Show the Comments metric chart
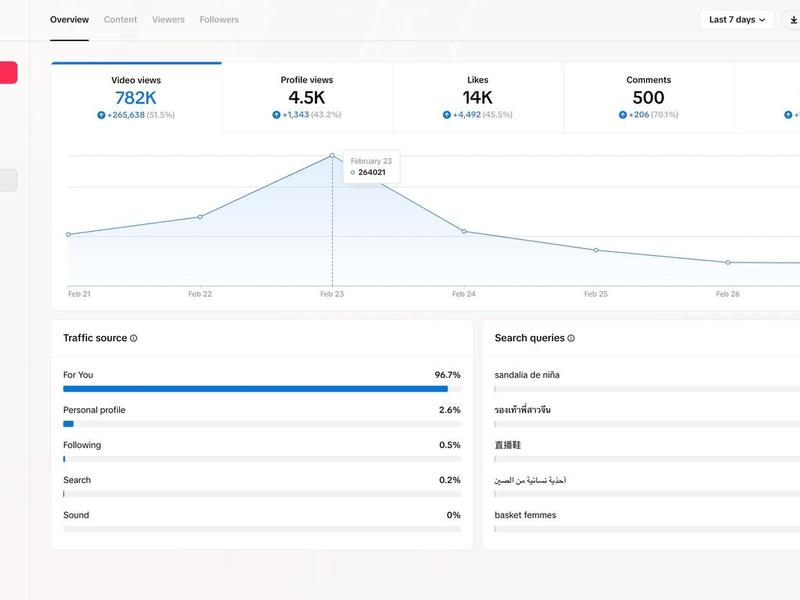Viewport: 800px width, 600px height. tap(648, 98)
